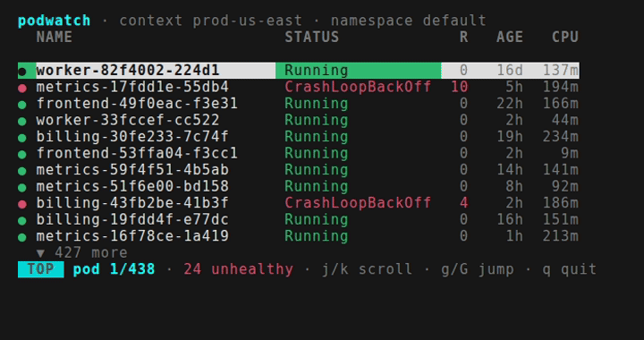Select pod billing-30fe233-7c74f
The width and height of the screenshot is (644, 340).
click(x=299, y=137)
